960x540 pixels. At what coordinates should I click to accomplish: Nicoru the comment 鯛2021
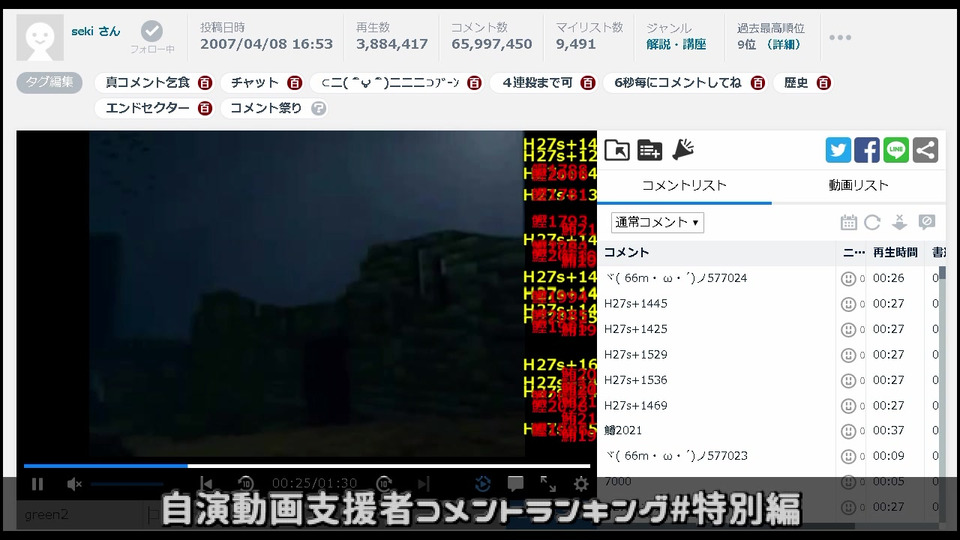(x=848, y=431)
